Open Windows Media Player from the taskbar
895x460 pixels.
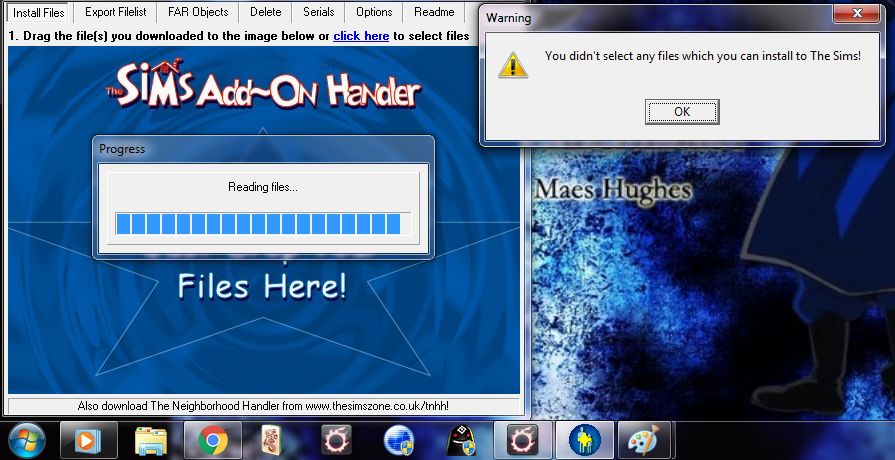coord(88,441)
